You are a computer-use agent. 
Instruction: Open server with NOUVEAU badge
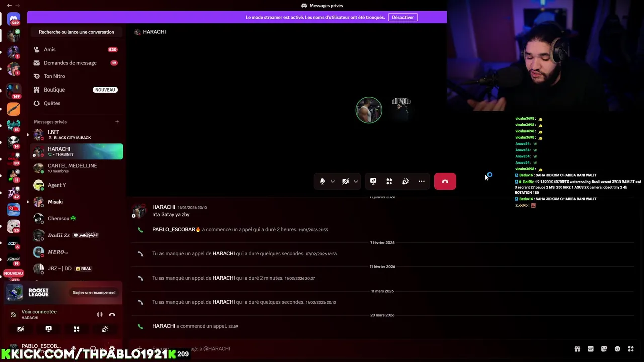click(14, 273)
